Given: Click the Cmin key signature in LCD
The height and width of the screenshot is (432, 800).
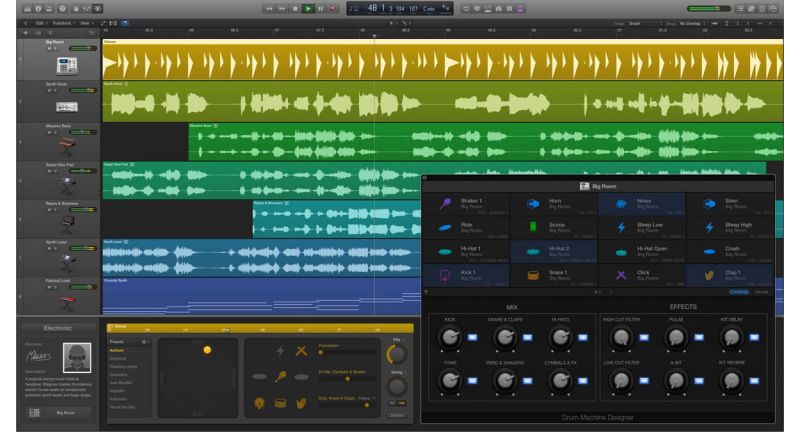Looking at the screenshot, I should (x=429, y=9).
